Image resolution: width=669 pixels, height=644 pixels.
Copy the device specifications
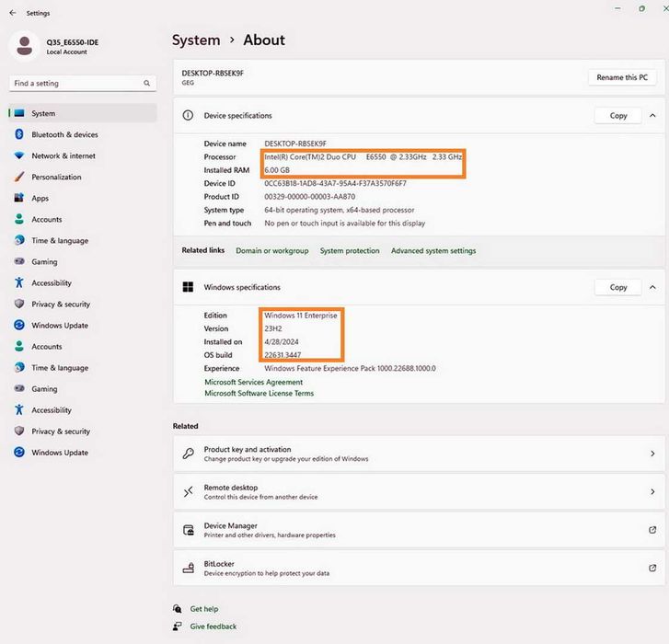pyautogui.click(x=618, y=116)
